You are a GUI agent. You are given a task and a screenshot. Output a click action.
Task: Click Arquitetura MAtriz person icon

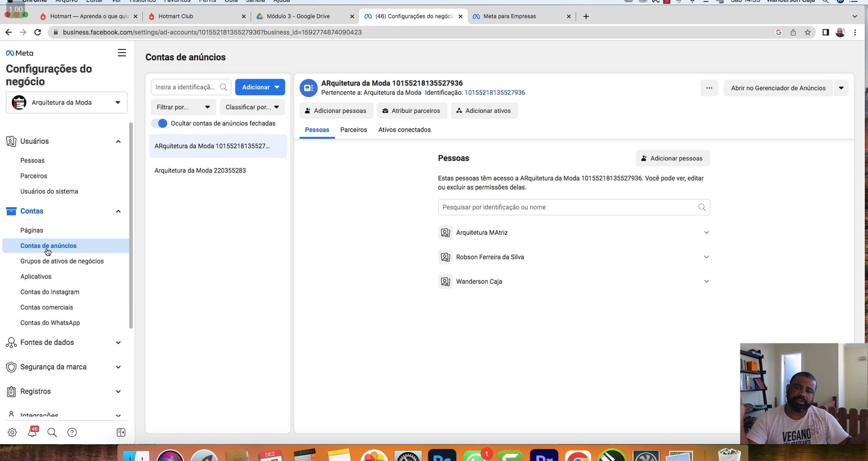coord(445,233)
